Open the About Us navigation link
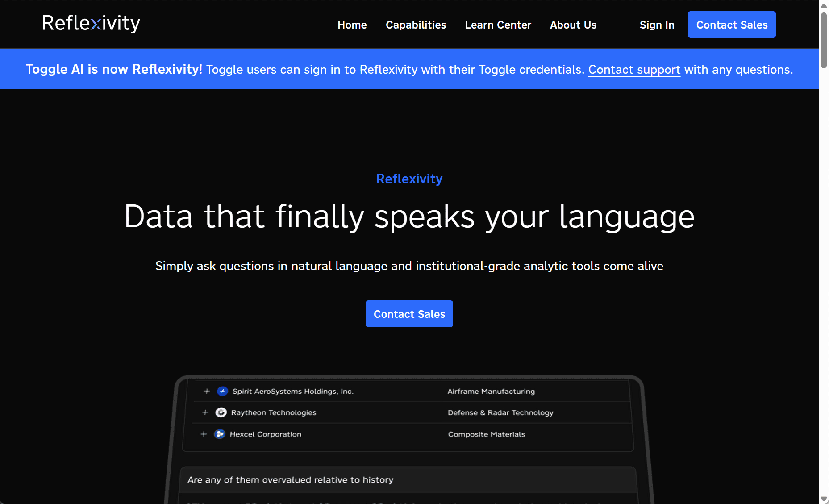 [x=573, y=25]
